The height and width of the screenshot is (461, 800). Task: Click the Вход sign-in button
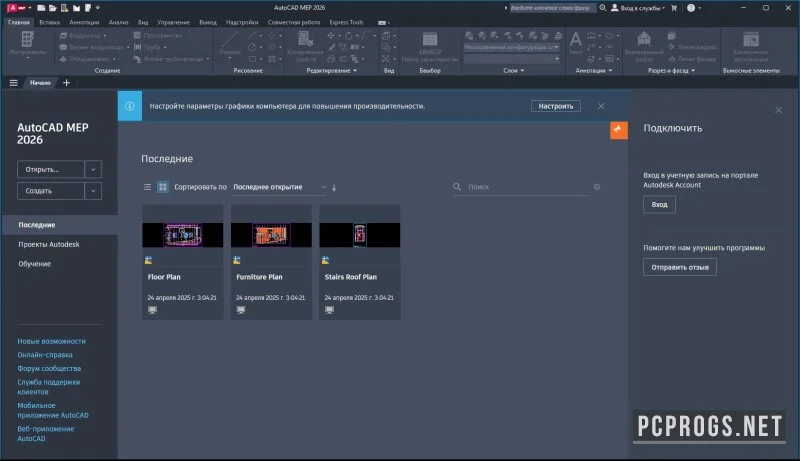tap(659, 204)
